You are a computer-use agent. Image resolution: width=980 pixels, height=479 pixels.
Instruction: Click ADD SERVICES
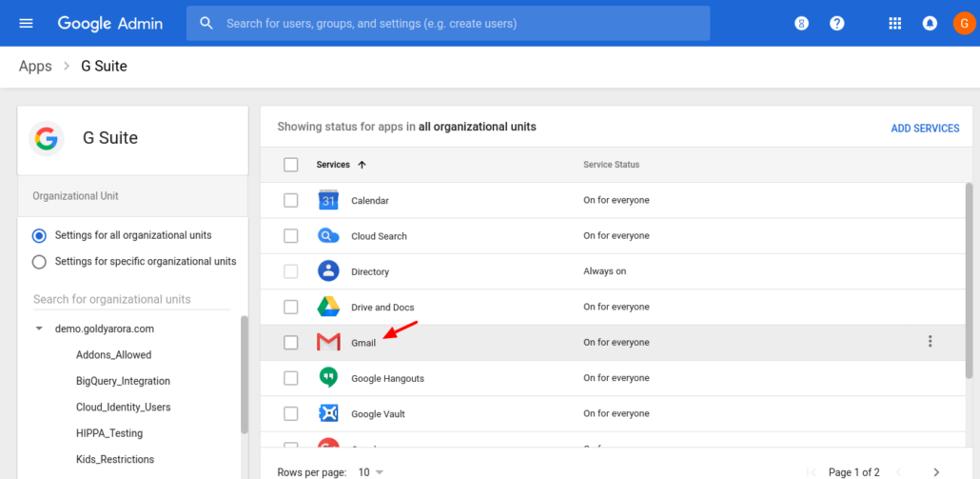pyautogui.click(x=925, y=129)
